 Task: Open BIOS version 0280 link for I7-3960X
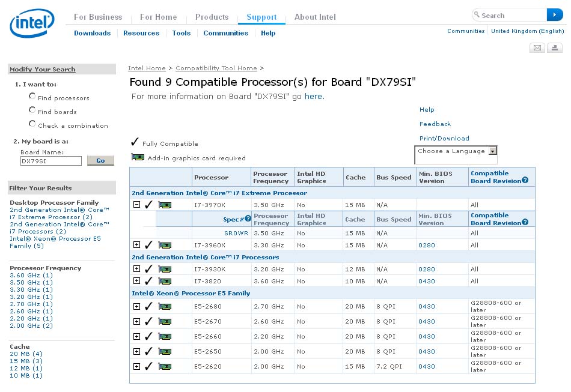(427, 245)
